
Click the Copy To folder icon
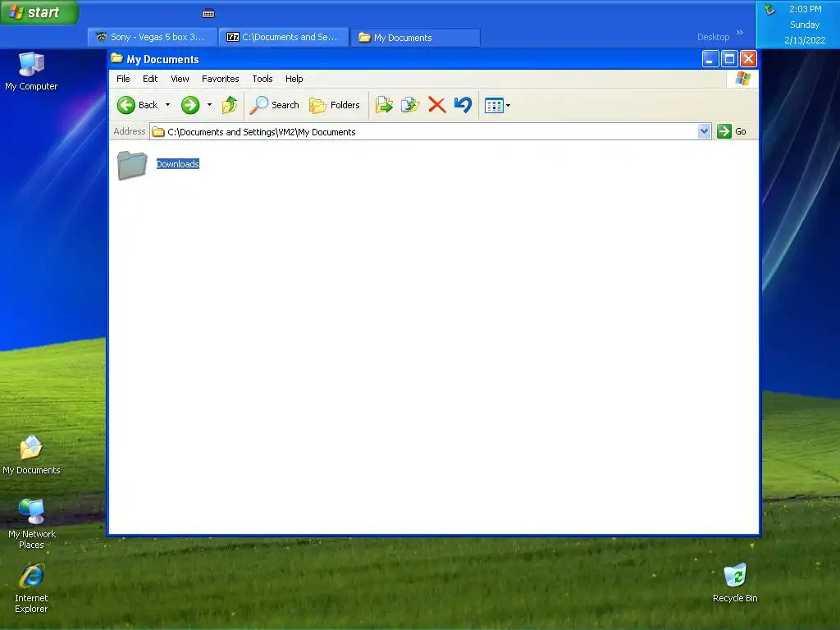[x=410, y=105]
